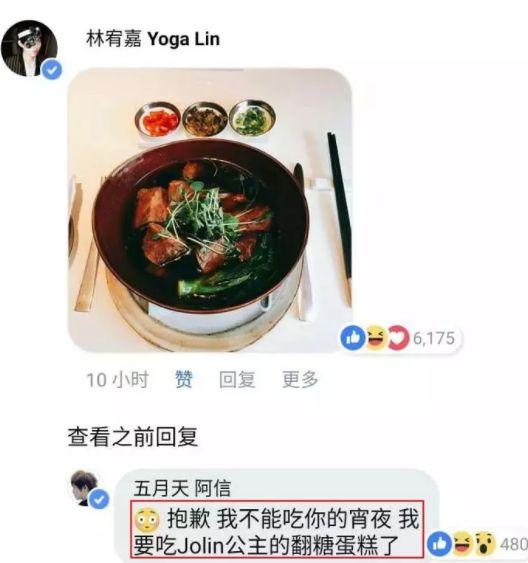Image resolution: width=528 pixels, height=563 pixels.
Task: Open Yoga Lin's profile avatar
Action: pos(29,48)
